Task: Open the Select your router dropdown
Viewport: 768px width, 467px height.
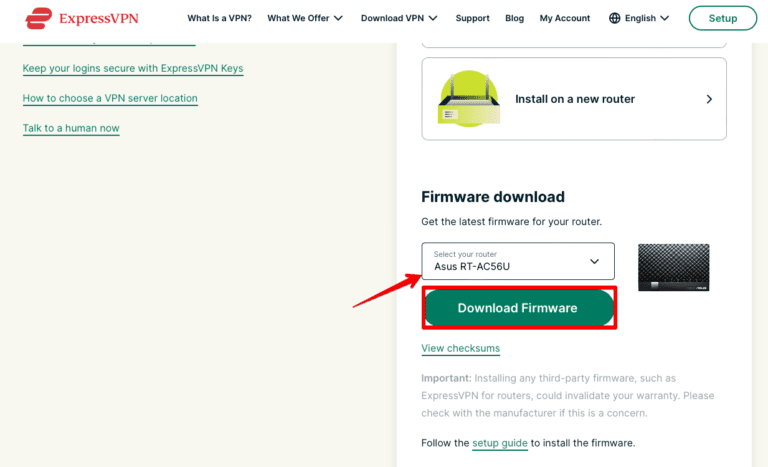Action: click(x=517, y=261)
